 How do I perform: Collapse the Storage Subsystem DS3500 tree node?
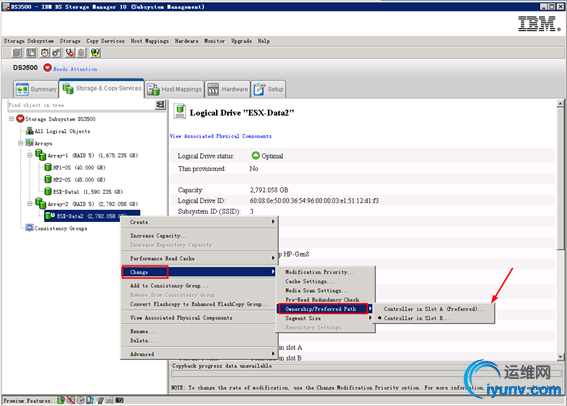coord(12,119)
